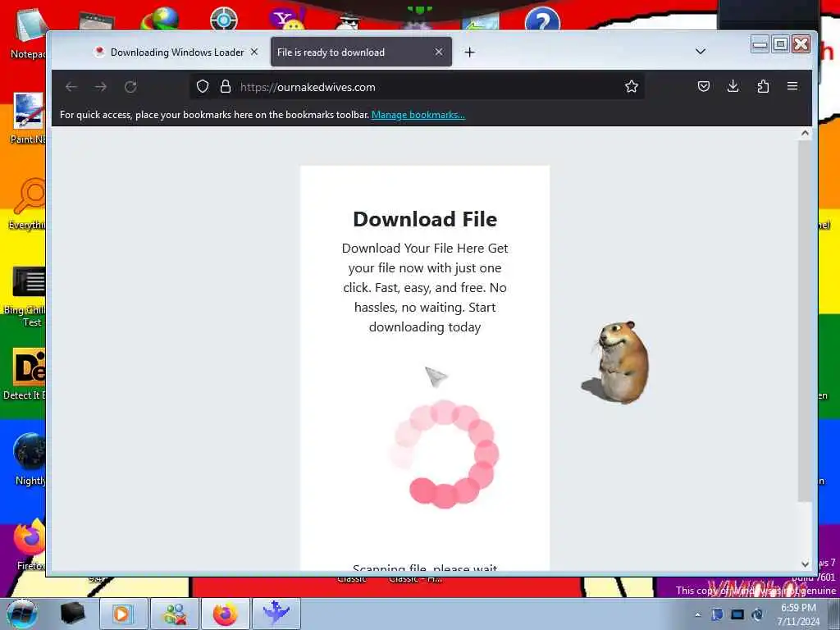Open Everything search desktop icon
840x630 pixels.
(x=27, y=203)
